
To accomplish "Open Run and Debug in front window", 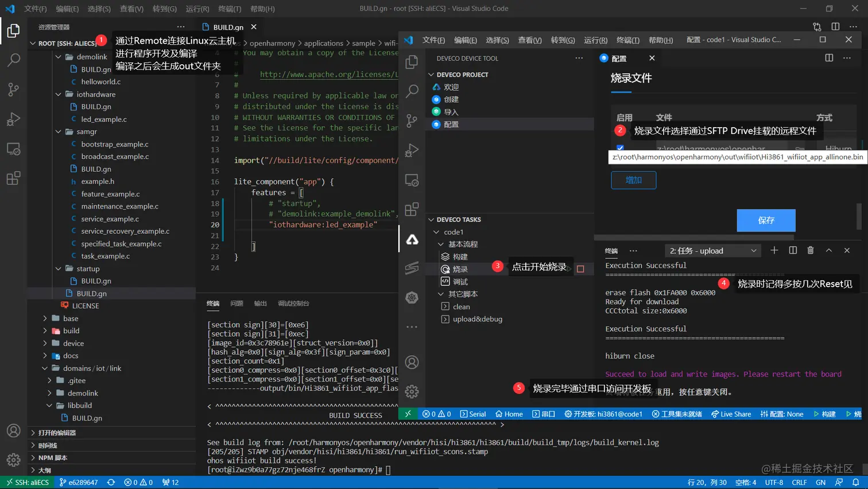I will [412, 150].
